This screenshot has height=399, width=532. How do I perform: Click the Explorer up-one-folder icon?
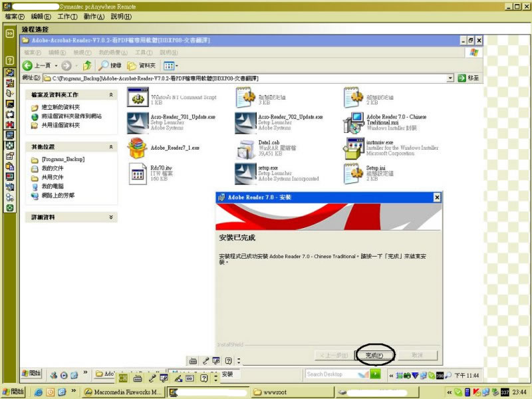pos(87,65)
